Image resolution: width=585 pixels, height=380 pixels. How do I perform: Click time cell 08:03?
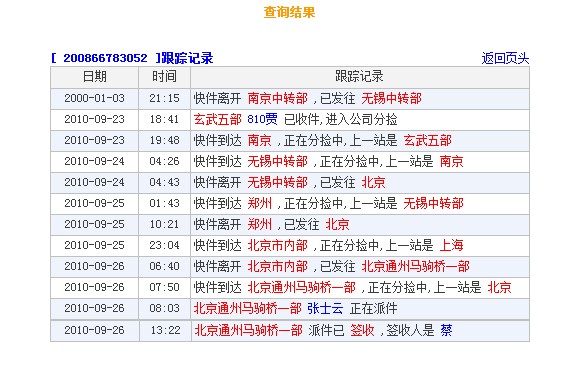[x=164, y=308]
